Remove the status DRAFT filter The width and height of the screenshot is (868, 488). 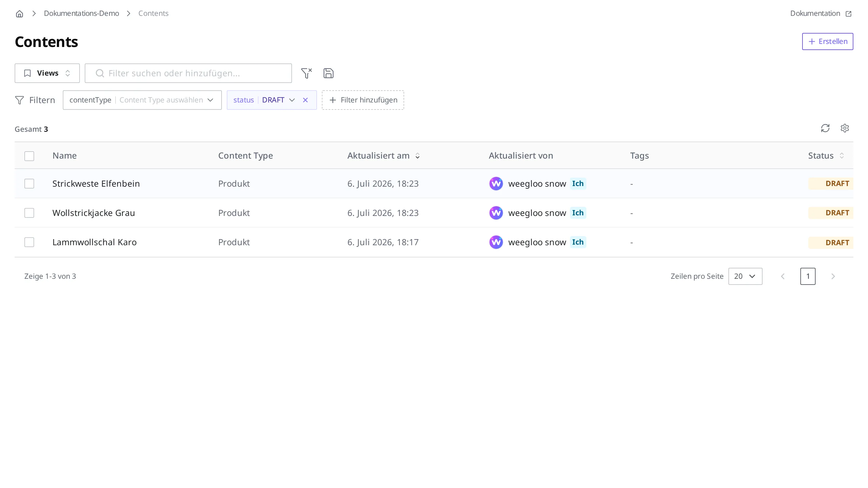click(305, 100)
